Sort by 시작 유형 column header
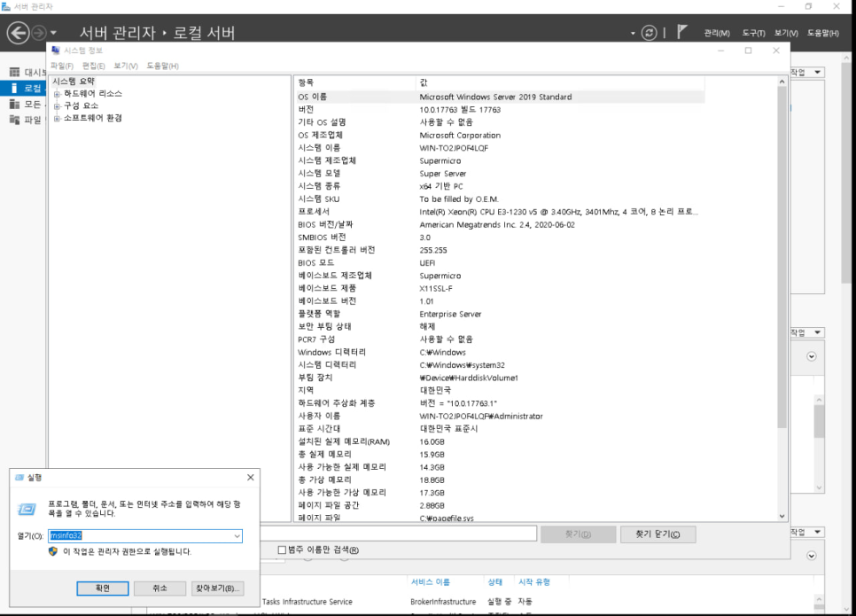The width and height of the screenshot is (856, 616). (534, 582)
